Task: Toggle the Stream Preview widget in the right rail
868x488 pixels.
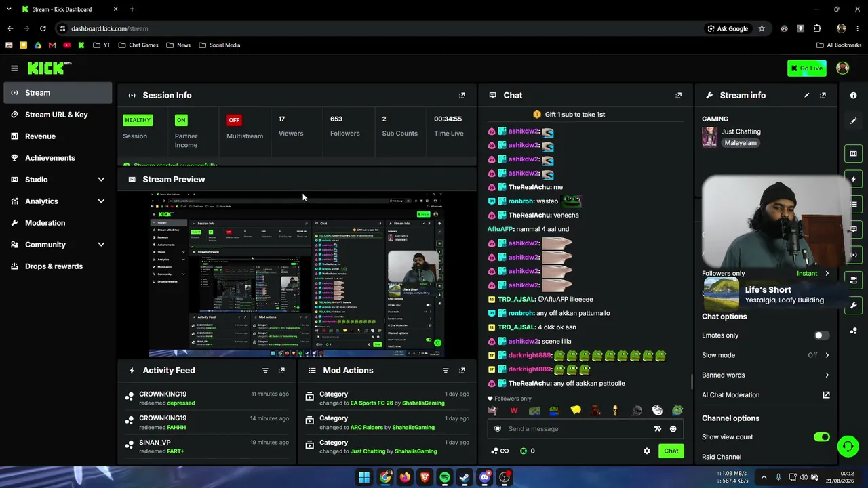Action: [x=854, y=154]
